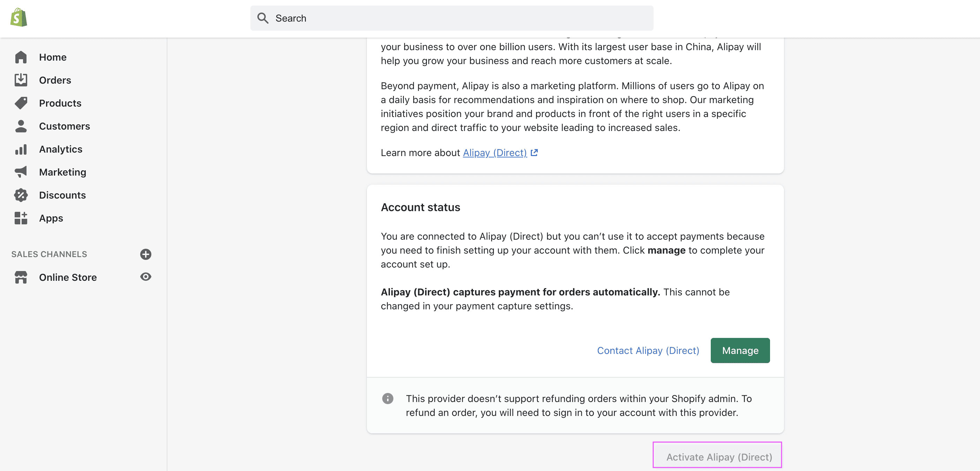Viewport: 980px width, 471px height.
Task: Click the Home house icon
Action: click(x=21, y=57)
